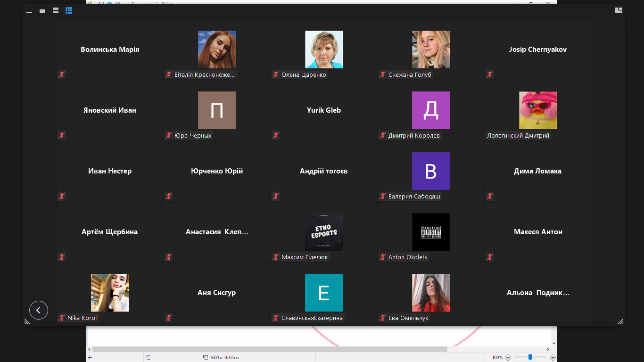Select the Josip Chernyakov participant tile
This screenshot has width=644, height=362.
click(537, 49)
